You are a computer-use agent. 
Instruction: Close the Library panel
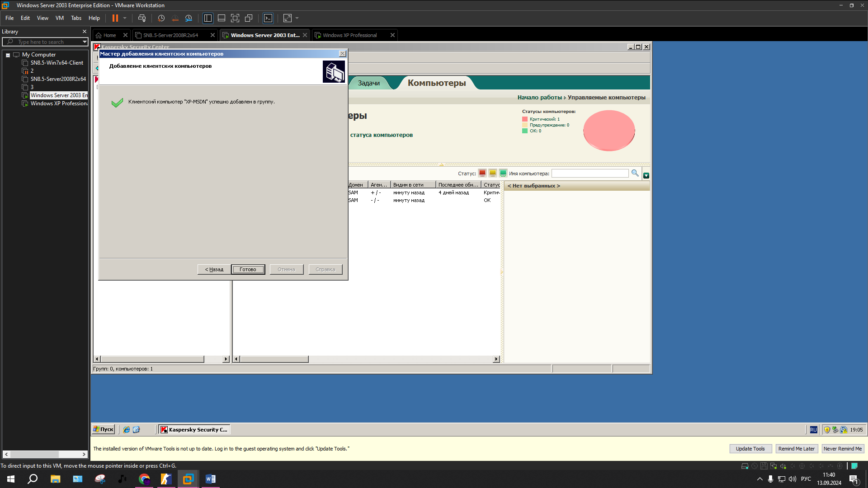coord(85,32)
